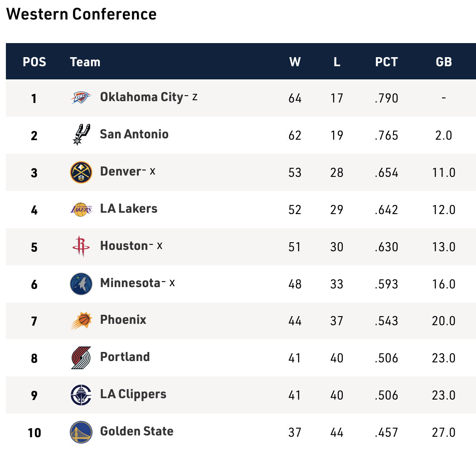Open the Minnesota Timberwolves logo
This screenshot has height=449, width=476.
coord(81,284)
